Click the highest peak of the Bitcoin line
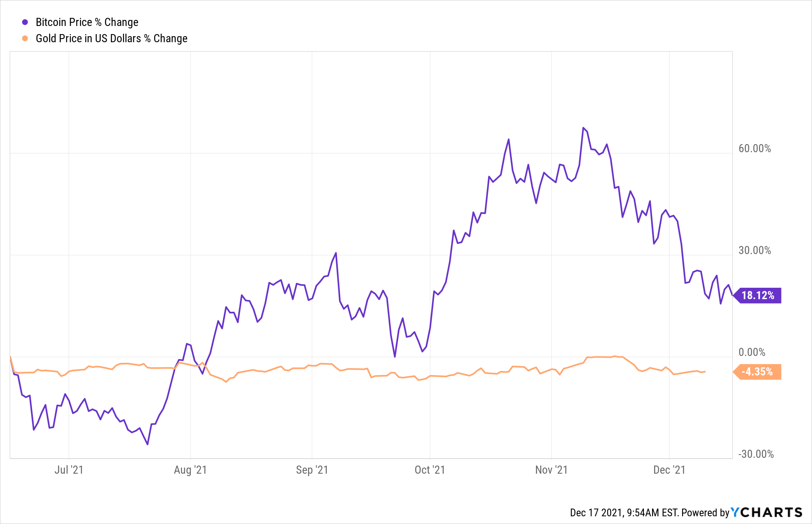The height and width of the screenshot is (524, 812). 583,128
